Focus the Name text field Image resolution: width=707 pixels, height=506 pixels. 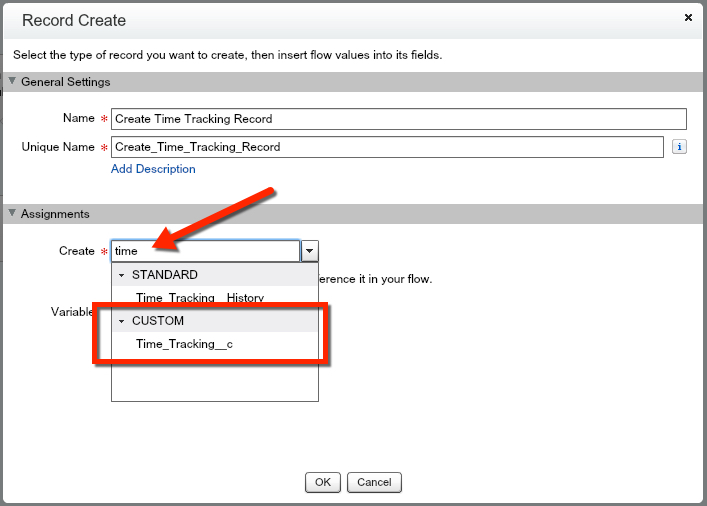(x=398, y=119)
